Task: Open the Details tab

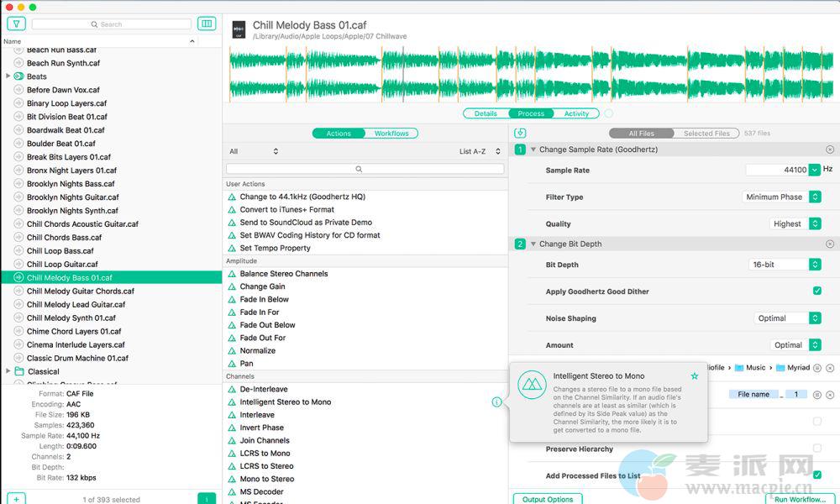Action: pos(486,113)
